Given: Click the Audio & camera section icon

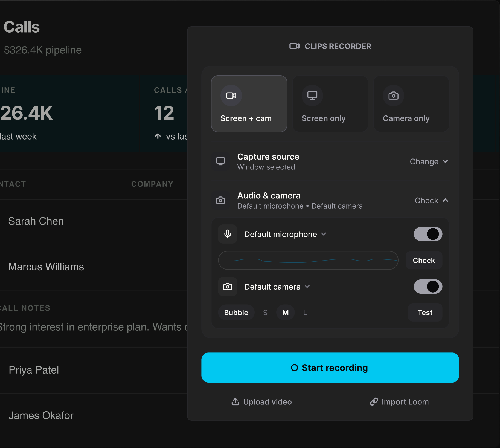Looking at the screenshot, I should point(220,200).
